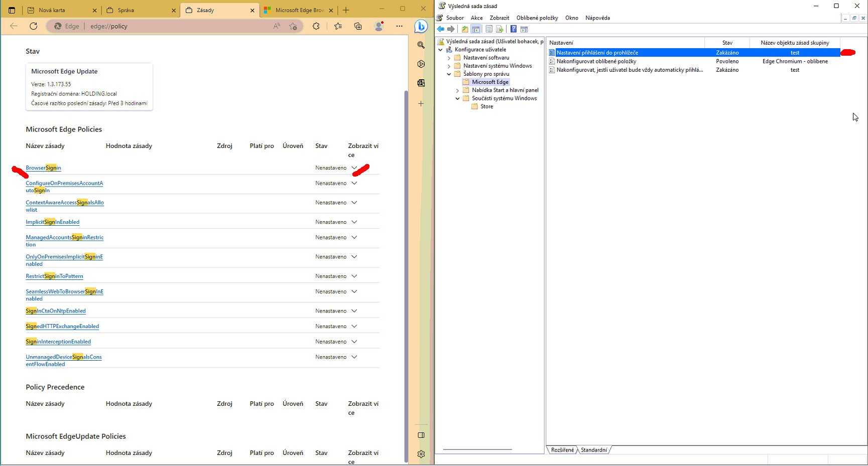Switch to Správa tab
The image size is (868, 466).
coord(141,10)
